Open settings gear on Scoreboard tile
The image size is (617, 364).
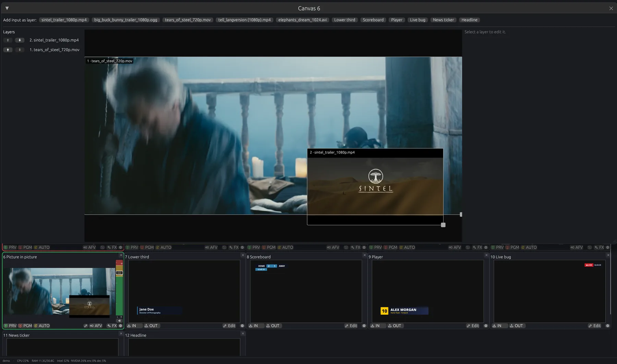[364, 326]
